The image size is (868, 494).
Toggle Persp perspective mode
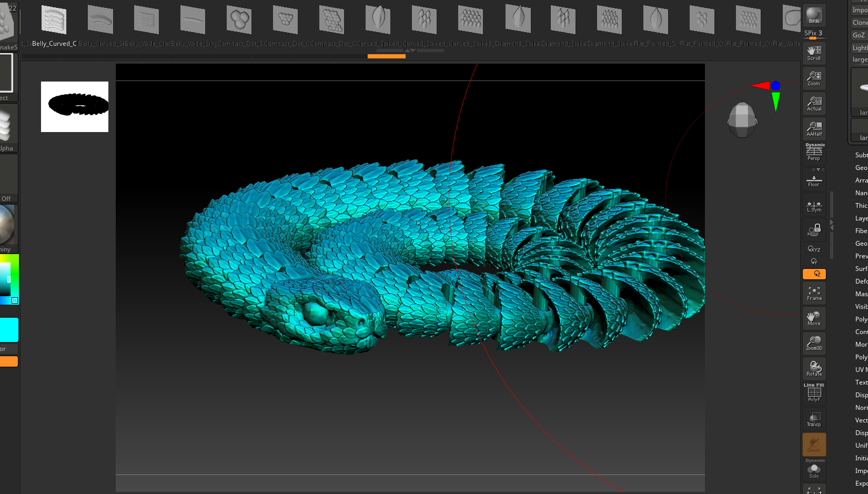coord(814,153)
